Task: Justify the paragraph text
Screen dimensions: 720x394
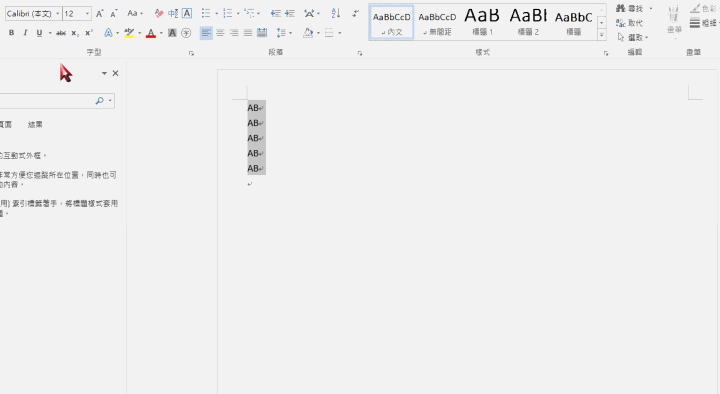Action: coord(248,33)
